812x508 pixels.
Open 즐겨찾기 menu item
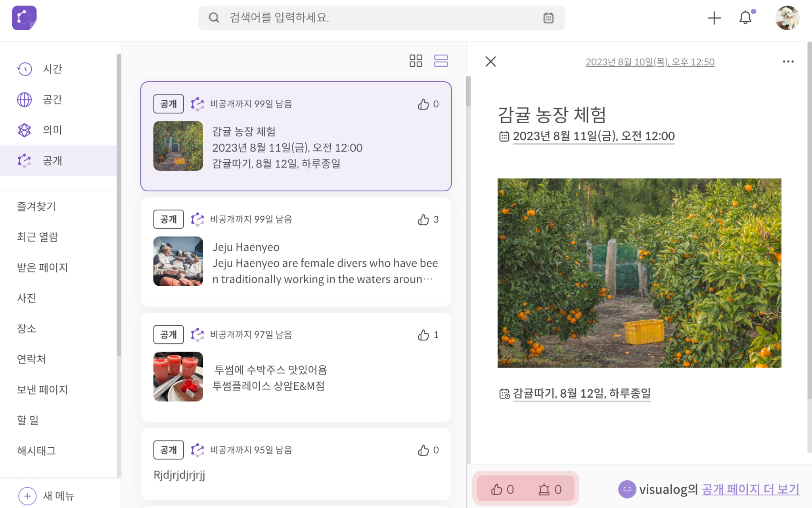36,206
